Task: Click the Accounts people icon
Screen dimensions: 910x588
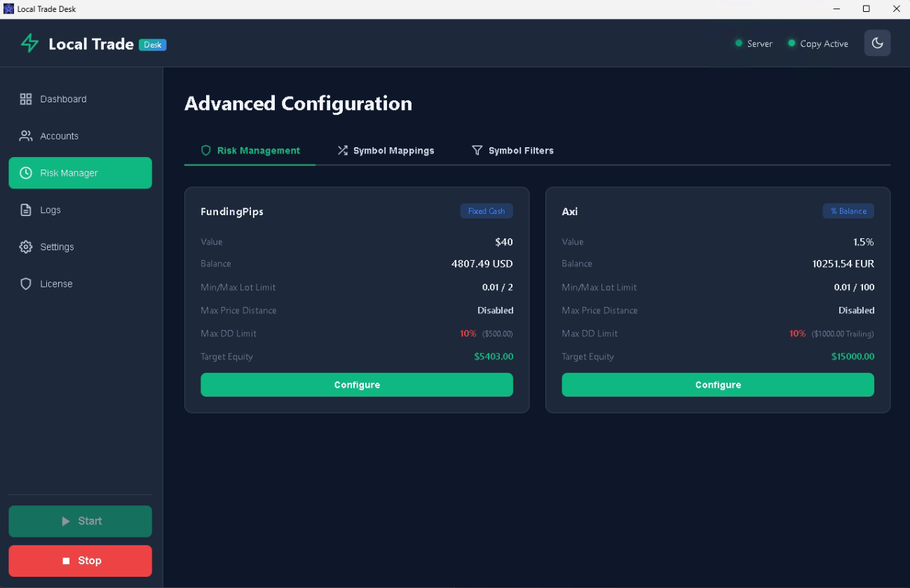Action: coord(26,136)
